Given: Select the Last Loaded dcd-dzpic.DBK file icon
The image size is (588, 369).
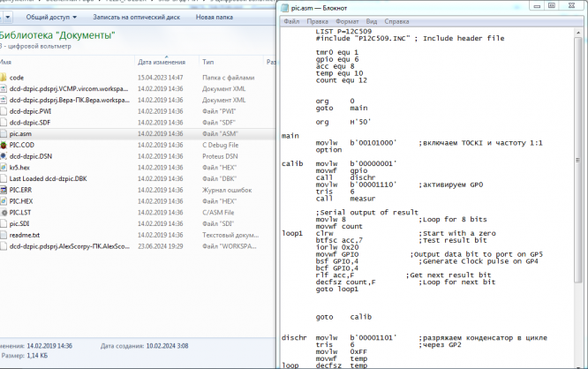Looking at the screenshot, I should [x=4, y=179].
